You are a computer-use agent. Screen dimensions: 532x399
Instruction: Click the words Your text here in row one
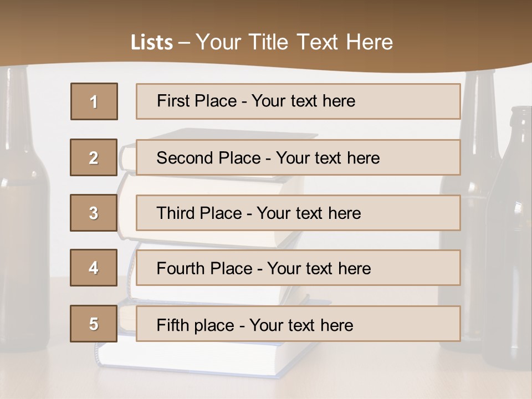tap(303, 101)
